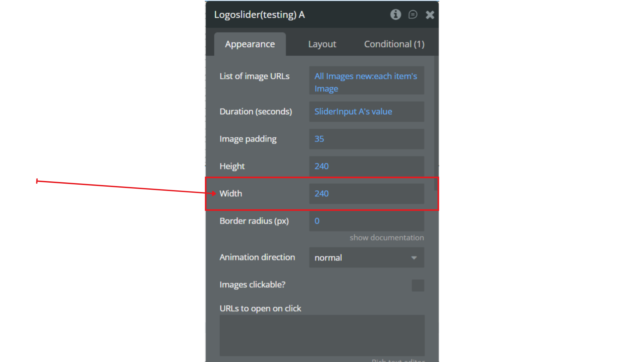This screenshot has height=362, width=644.
Task: Click the info icon in panel header
Action: tap(395, 14)
